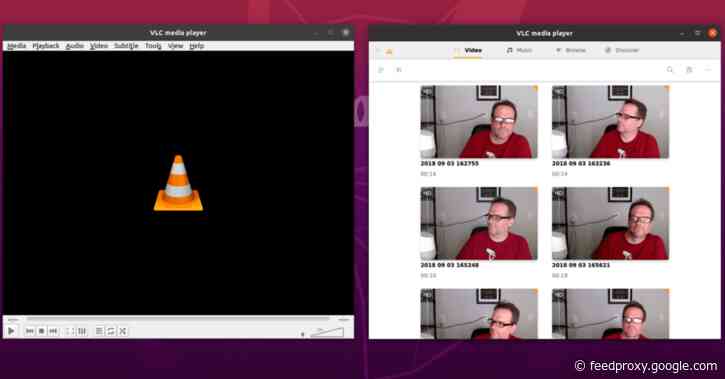Open the View menu

point(175,46)
